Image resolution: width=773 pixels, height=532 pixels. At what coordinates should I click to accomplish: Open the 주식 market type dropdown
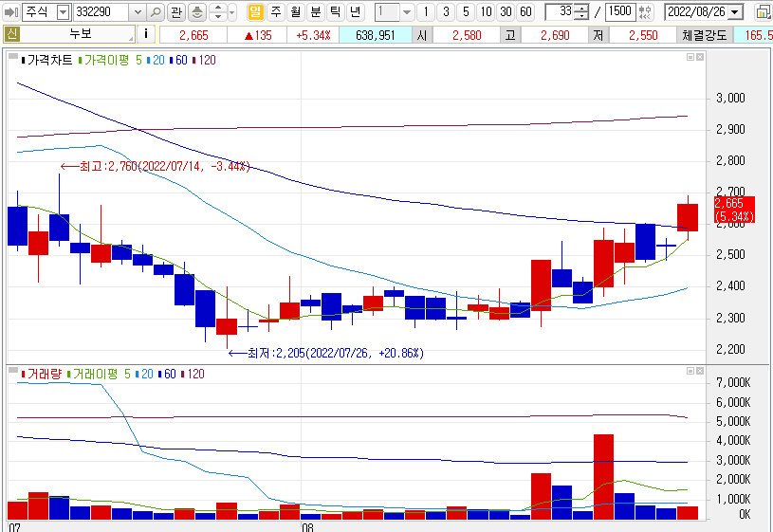tap(64, 11)
